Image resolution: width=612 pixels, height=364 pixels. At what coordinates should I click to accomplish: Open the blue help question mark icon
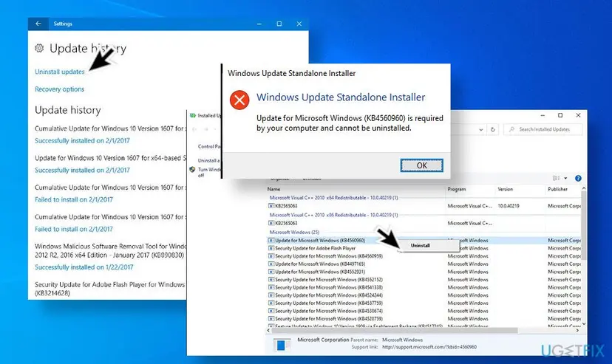pyautogui.click(x=578, y=178)
